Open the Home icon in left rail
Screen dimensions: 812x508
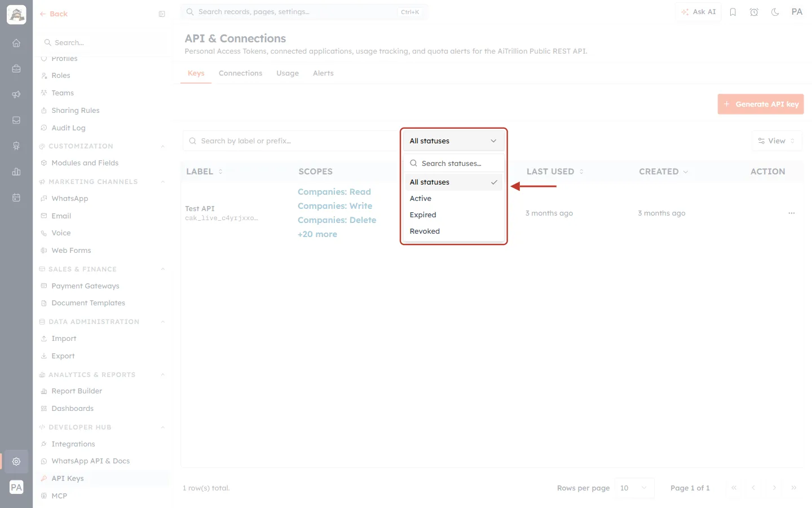(x=16, y=43)
